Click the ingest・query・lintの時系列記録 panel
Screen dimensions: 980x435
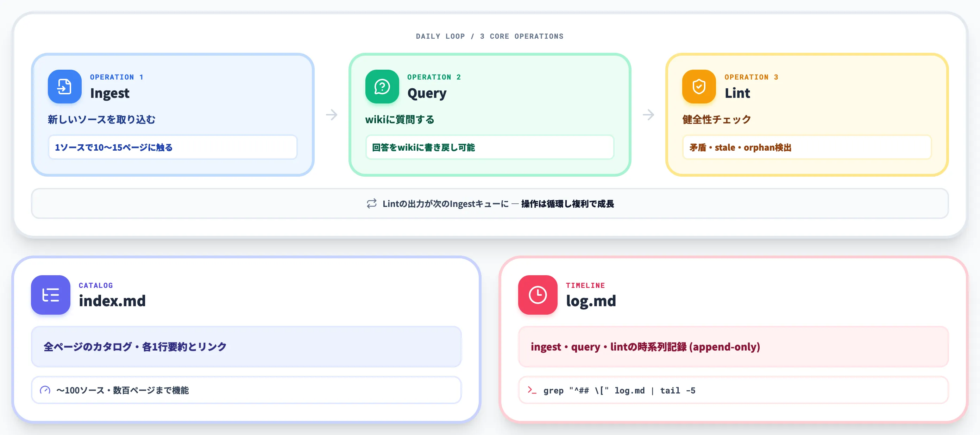point(733,346)
